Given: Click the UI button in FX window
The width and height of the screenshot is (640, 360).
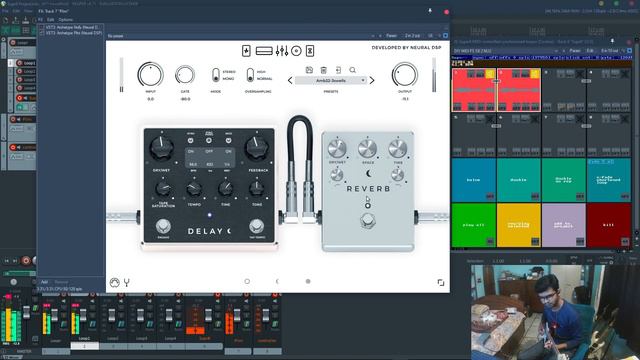Looking at the screenshot, I should point(430,36).
